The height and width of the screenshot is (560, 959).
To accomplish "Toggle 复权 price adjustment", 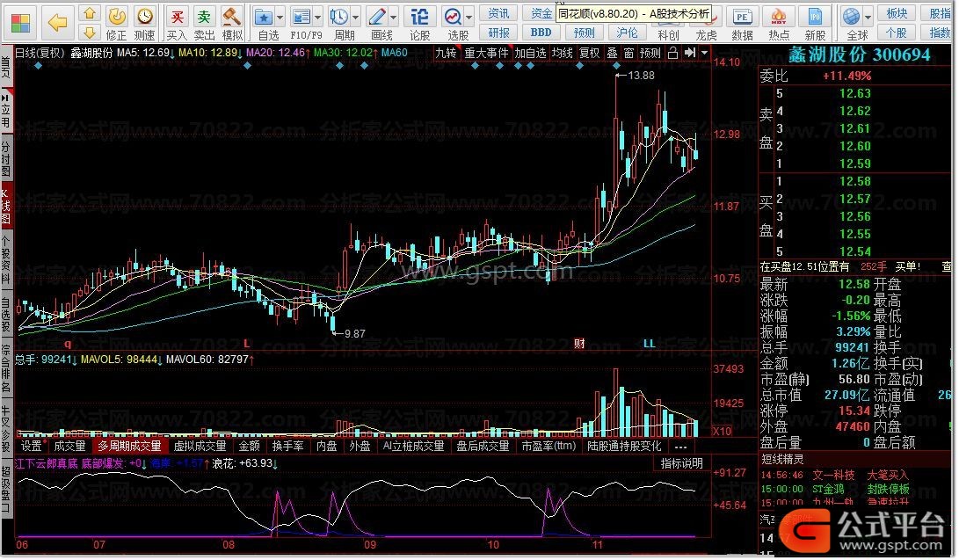I will click(589, 54).
